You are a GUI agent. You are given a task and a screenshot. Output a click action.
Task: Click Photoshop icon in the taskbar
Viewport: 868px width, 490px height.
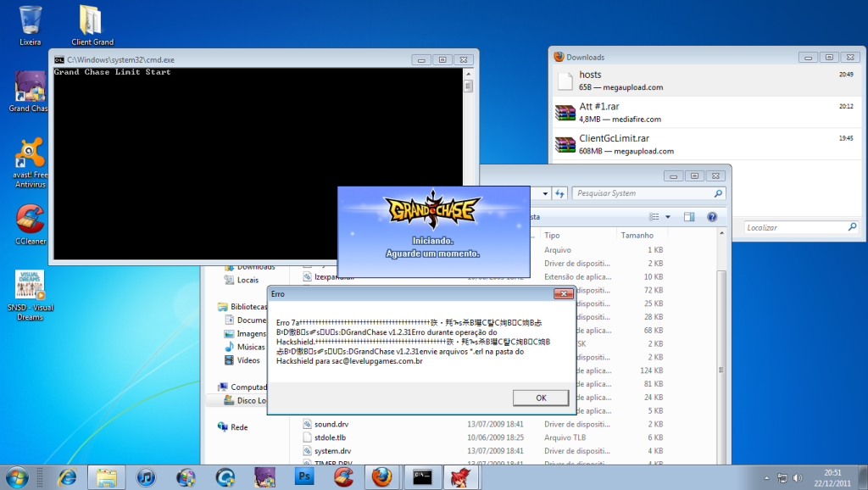pyautogui.click(x=304, y=477)
